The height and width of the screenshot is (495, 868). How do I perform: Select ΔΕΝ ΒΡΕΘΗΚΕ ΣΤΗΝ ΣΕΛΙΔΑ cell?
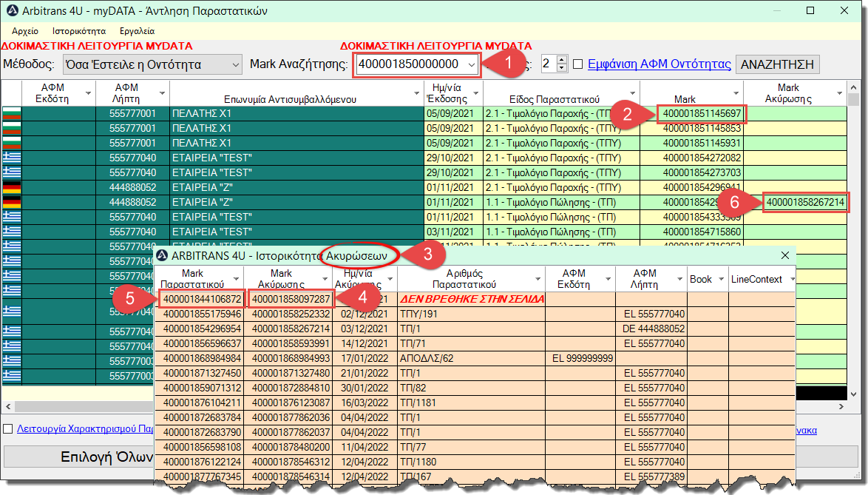(x=472, y=299)
